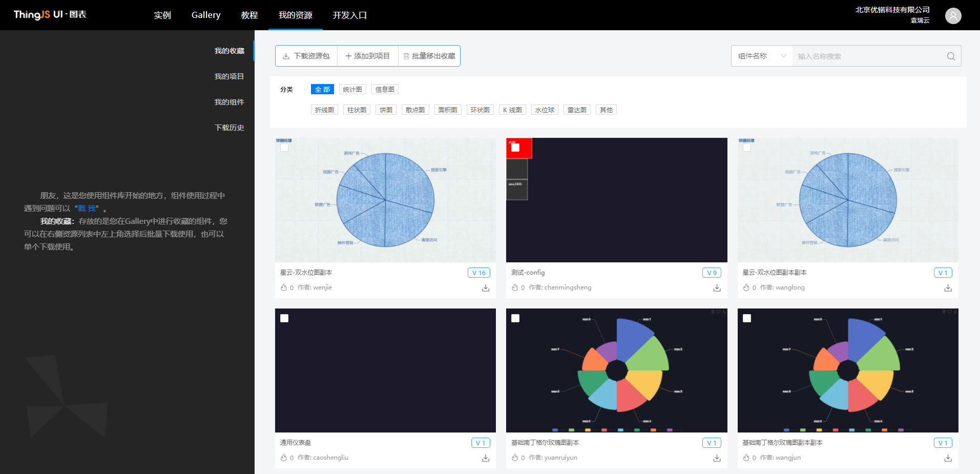
Task: Click V 1 badge on 通用仪表盘 card
Action: click(x=481, y=443)
